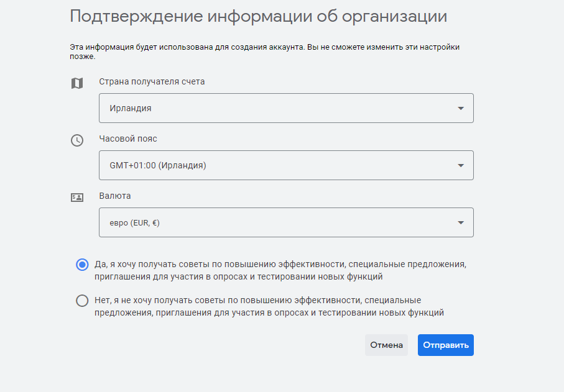Click the banknote icon beside Валюта
Image resolution: width=564 pixels, height=392 pixels.
click(x=76, y=198)
